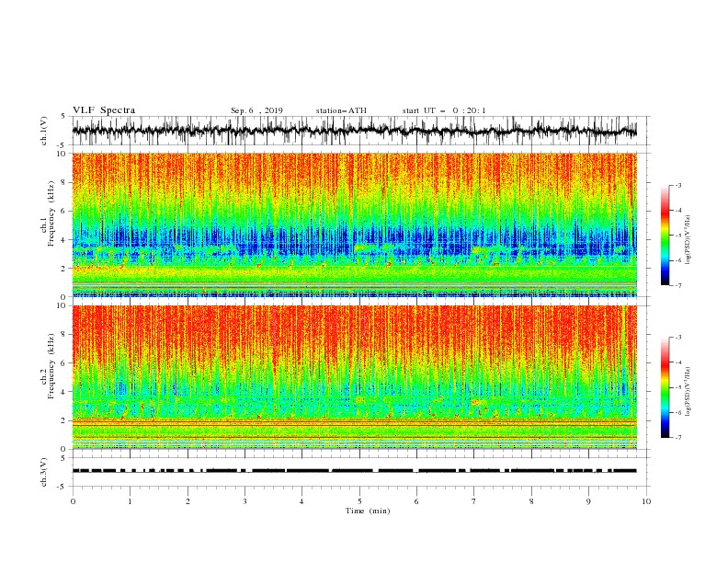Click ch.2 log(PSD) colorbar unit label
The height and width of the screenshot is (563, 728).
coord(688,392)
